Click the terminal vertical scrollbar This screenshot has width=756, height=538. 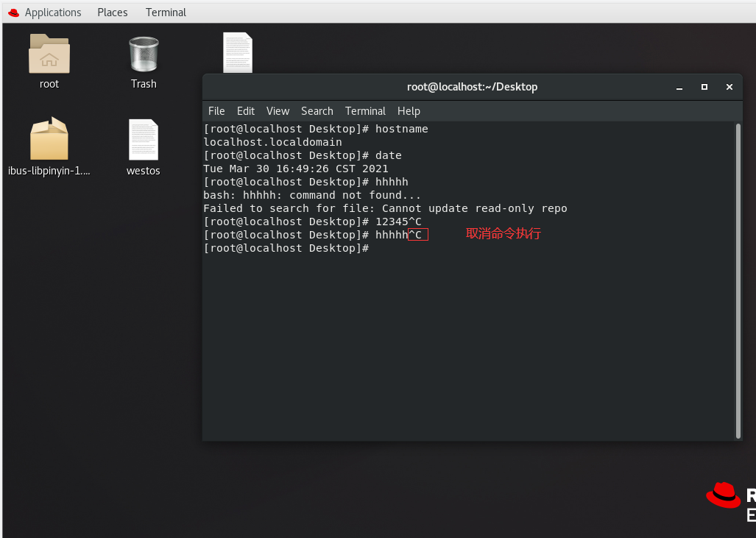pyautogui.click(x=738, y=281)
